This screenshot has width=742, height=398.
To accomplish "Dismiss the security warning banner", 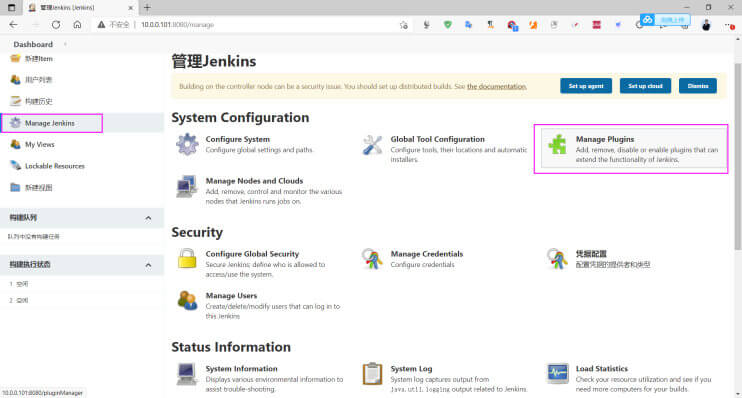I will (698, 86).
